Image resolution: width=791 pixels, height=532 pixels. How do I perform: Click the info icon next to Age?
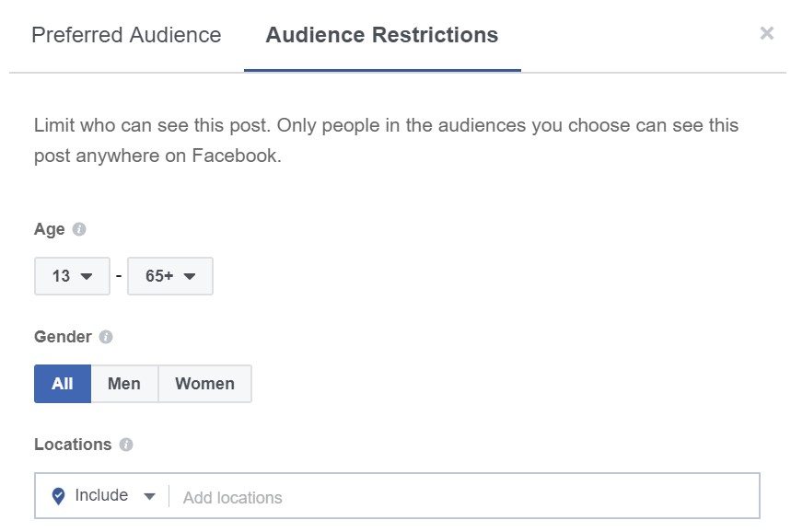pos(79,229)
